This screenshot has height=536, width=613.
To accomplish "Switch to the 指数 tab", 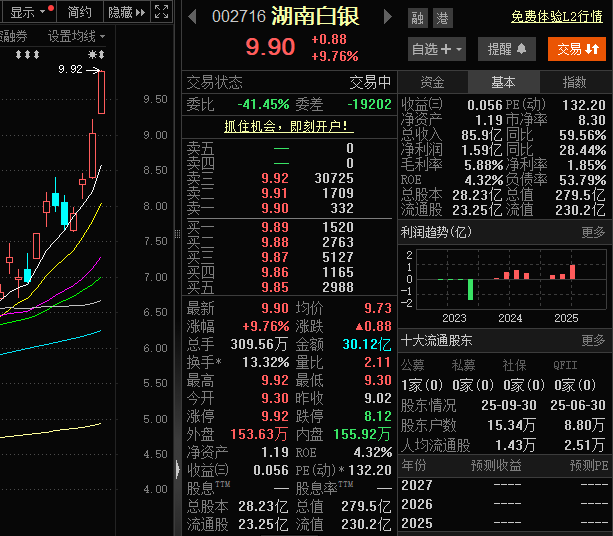I will tap(575, 82).
